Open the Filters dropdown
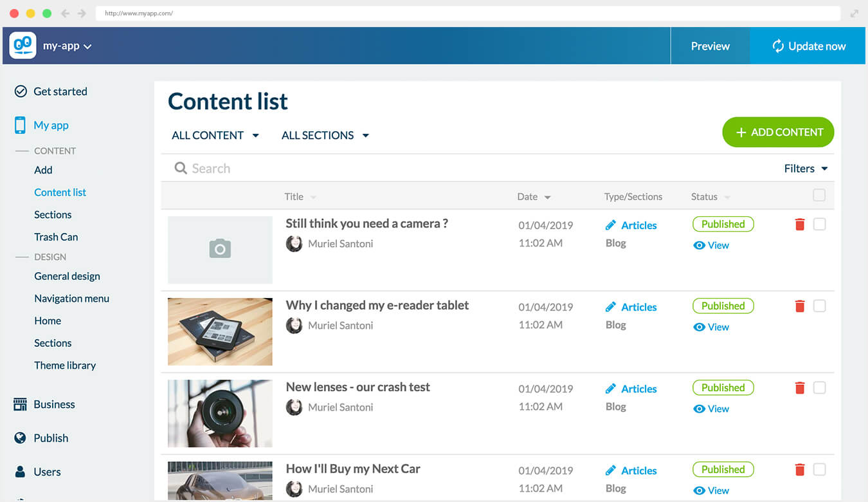The width and height of the screenshot is (868, 502). tap(806, 169)
